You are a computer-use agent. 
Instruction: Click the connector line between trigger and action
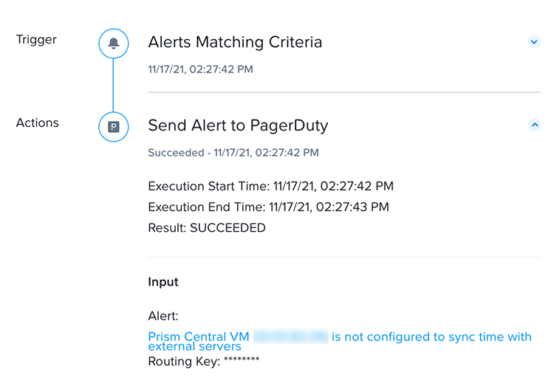point(113,85)
